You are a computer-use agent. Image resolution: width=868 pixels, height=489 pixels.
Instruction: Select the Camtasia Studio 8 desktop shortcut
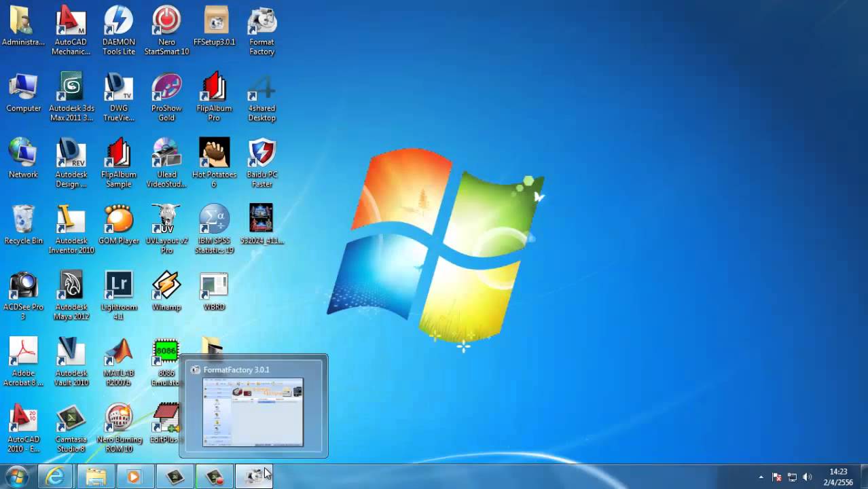coord(71,429)
